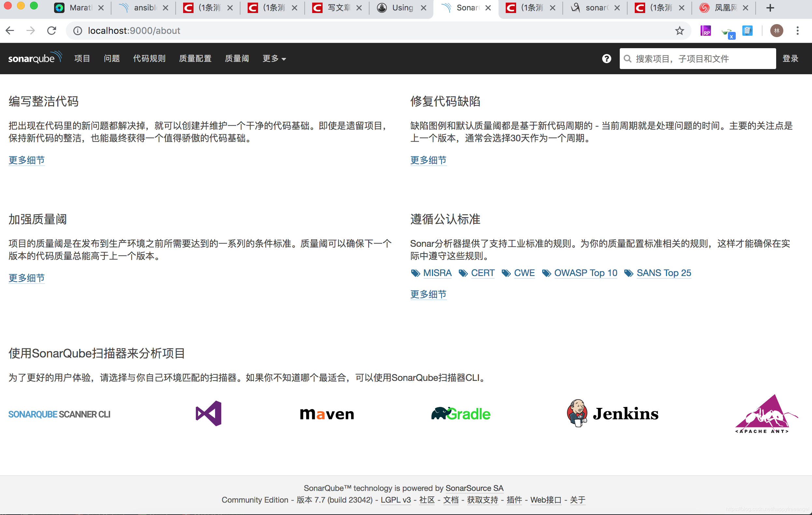Close the Marat tab
The width and height of the screenshot is (812, 515).
(x=101, y=8)
